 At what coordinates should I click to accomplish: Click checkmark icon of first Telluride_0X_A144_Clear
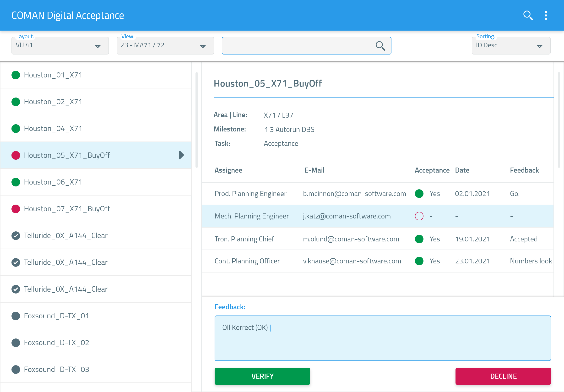(16, 235)
